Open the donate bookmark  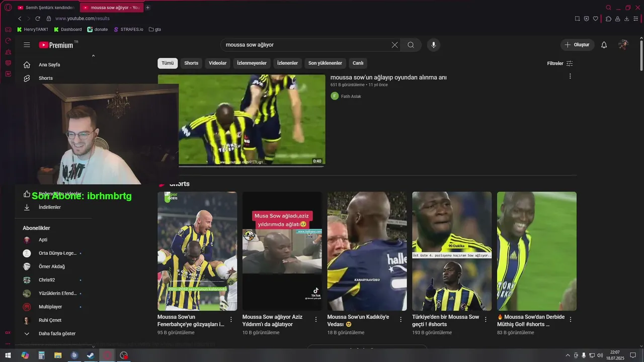[x=98, y=30]
